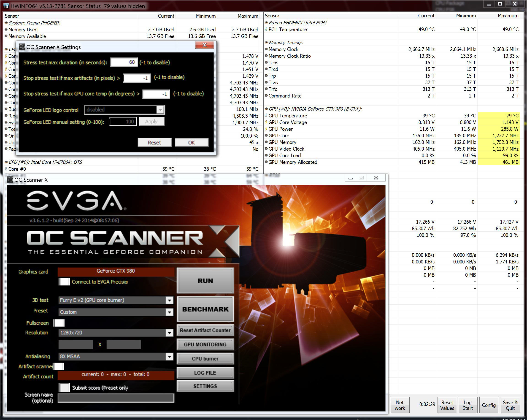Viewport: 527px width, 420px height.
Task: Minimize the OC Scanner X window
Action: pos(351,178)
